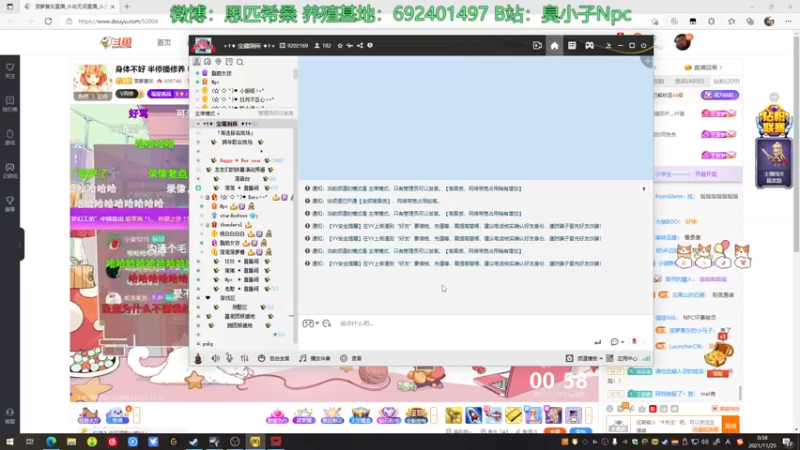
Task: Send a flower gift icon in chat box
Action: 634,341
